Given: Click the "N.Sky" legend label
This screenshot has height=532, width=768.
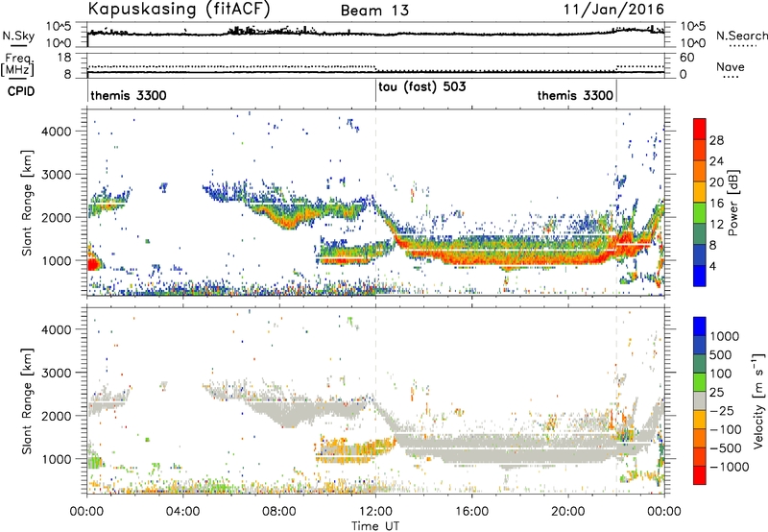Looking at the screenshot, I should click(x=18, y=36).
